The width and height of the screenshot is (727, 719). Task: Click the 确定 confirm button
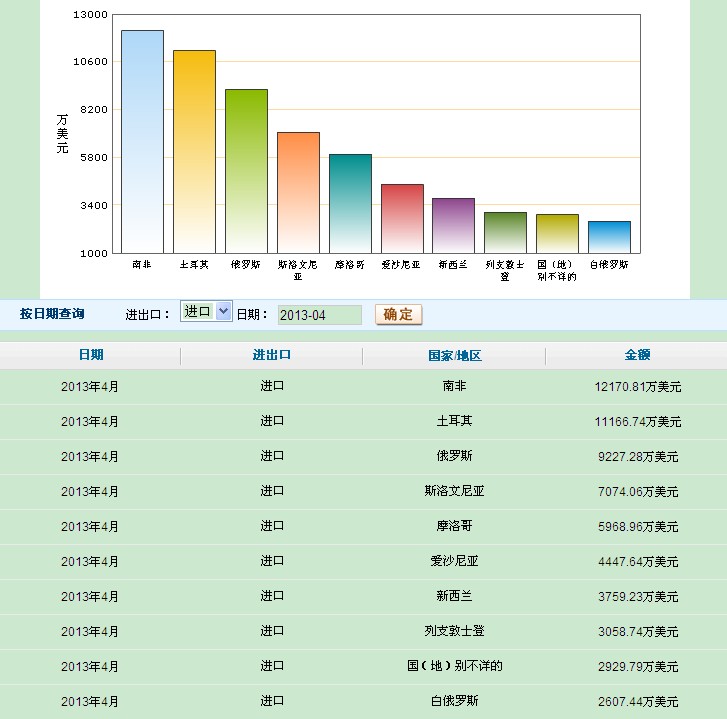pos(398,314)
